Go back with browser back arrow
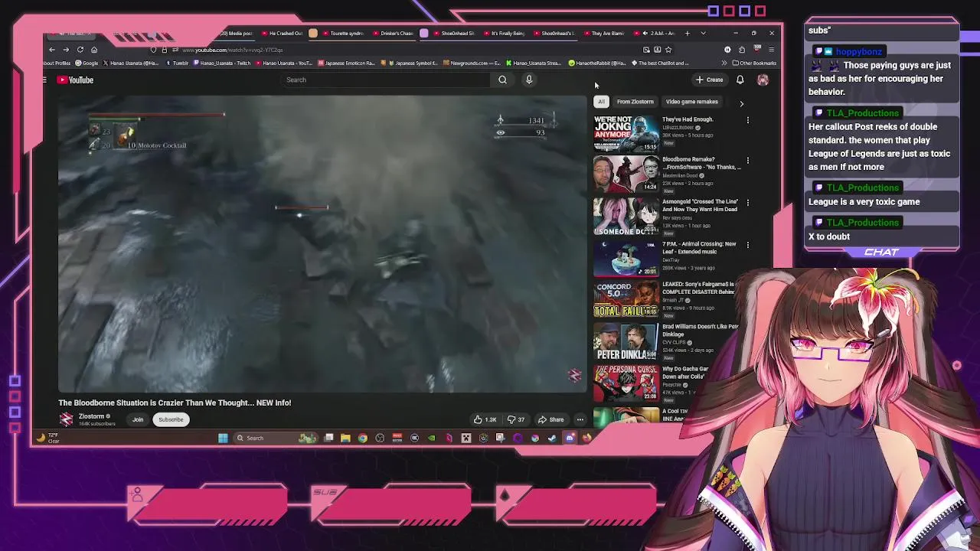 52,50
